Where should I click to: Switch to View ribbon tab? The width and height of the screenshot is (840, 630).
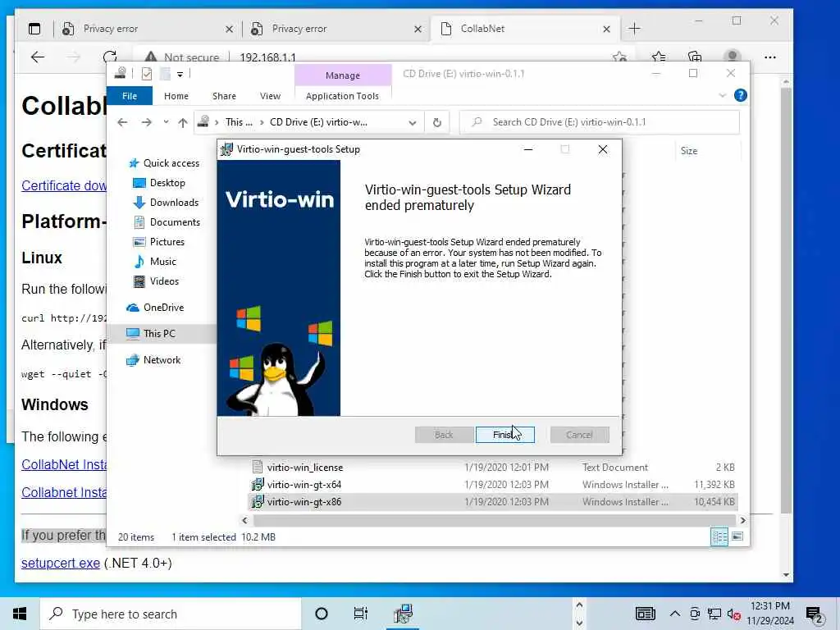[270, 96]
